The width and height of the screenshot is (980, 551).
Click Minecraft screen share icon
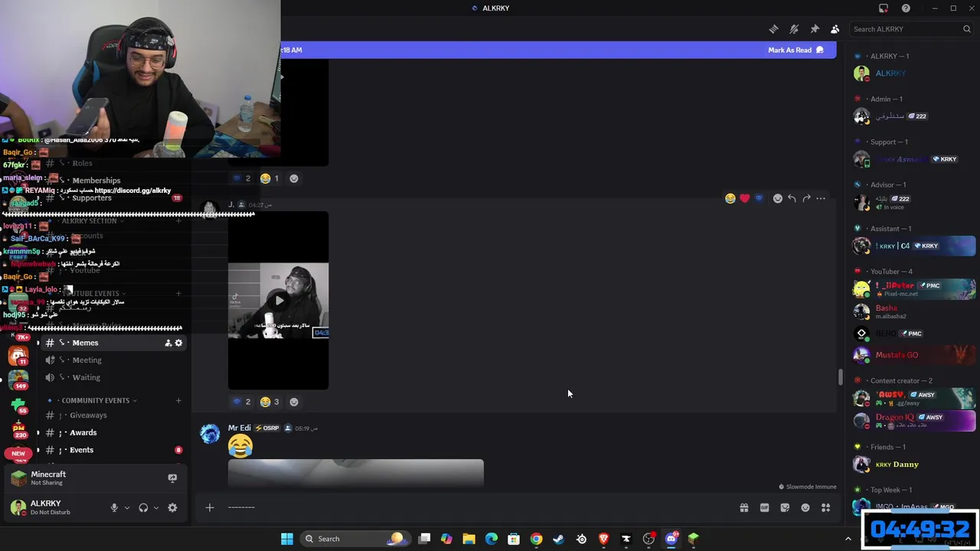point(172,478)
